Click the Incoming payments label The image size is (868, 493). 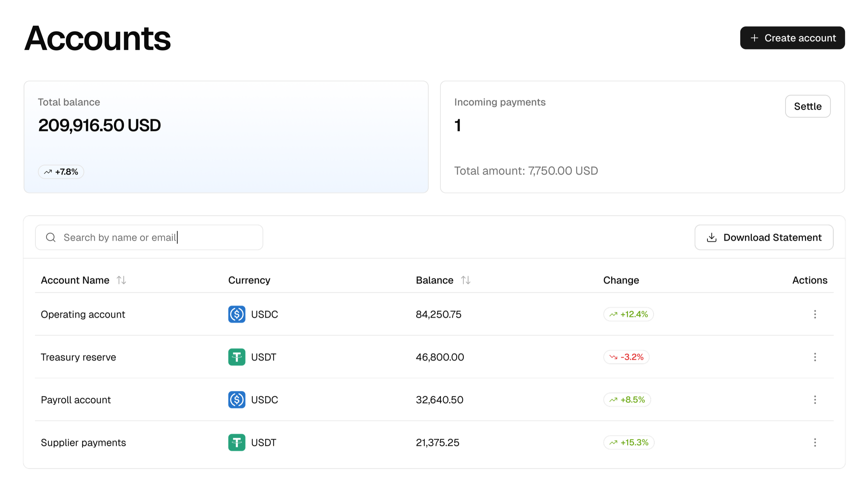(x=500, y=102)
